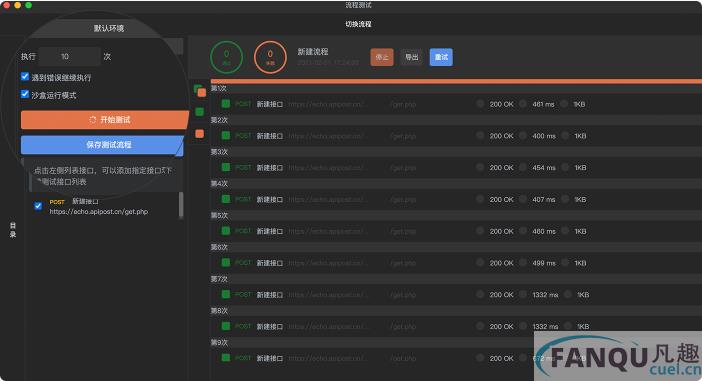
Task: Click green status square in 第2次 row
Action: pyautogui.click(x=226, y=136)
